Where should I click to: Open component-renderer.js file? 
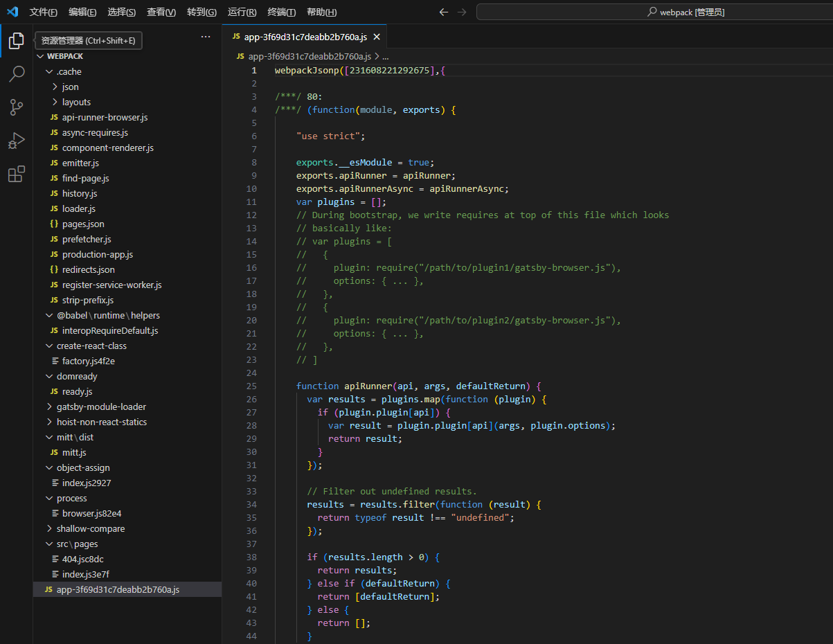point(127,147)
